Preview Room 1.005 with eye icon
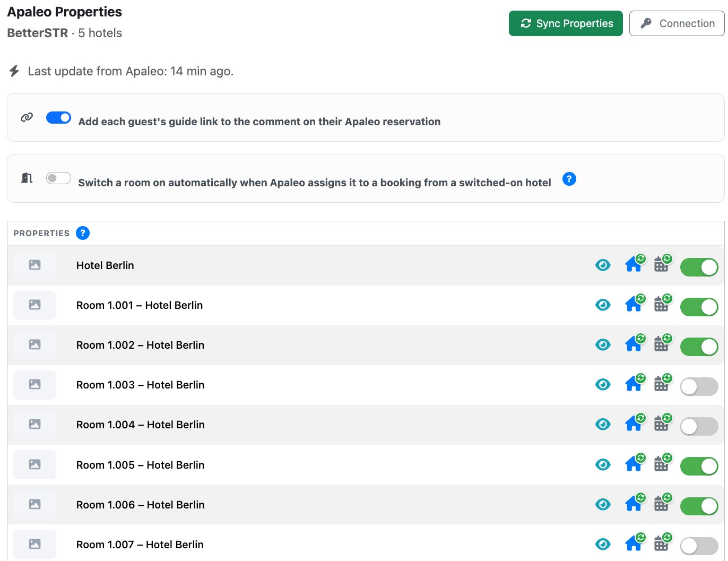 pyautogui.click(x=603, y=464)
